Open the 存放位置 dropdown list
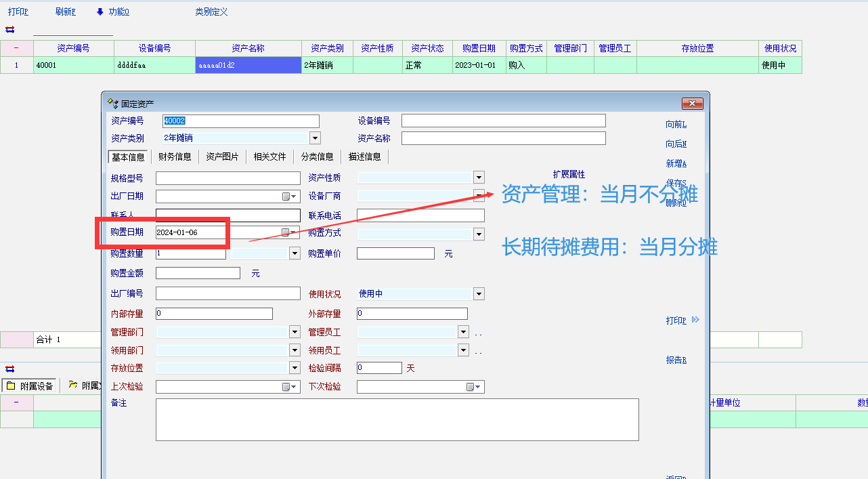Viewport: 868px width, 479px height. [295, 368]
